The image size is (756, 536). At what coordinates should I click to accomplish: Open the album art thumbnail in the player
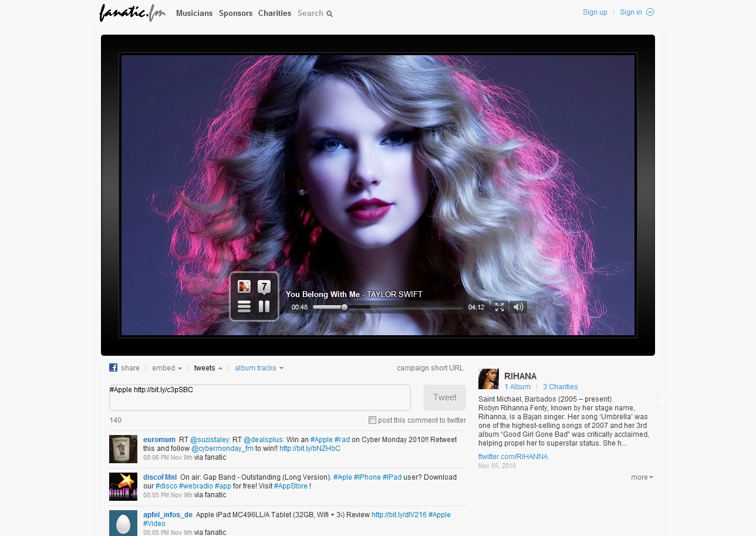244,286
